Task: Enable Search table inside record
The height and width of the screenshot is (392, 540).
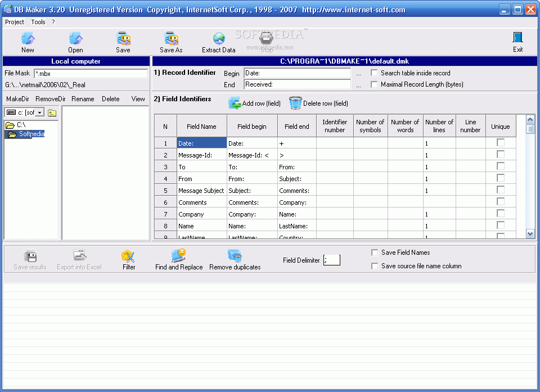Action: pos(374,73)
